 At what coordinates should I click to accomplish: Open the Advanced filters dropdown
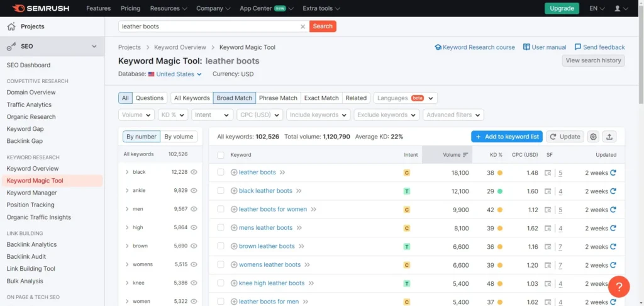[x=453, y=115]
